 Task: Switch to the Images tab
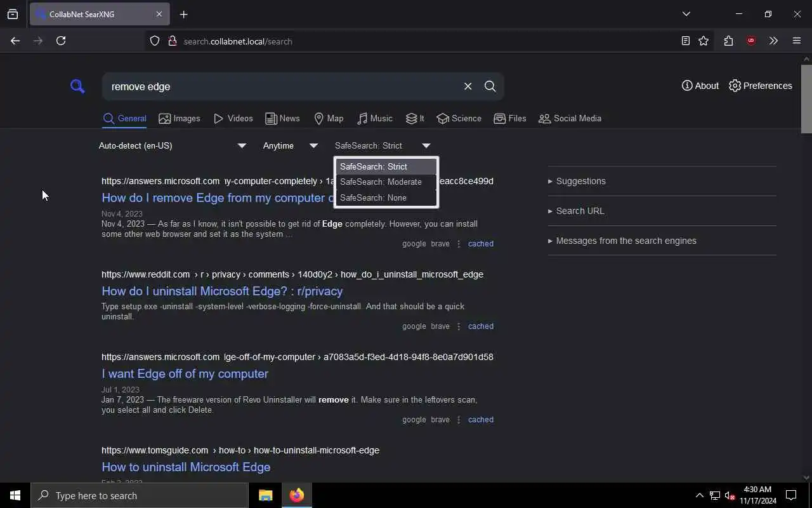click(x=180, y=118)
